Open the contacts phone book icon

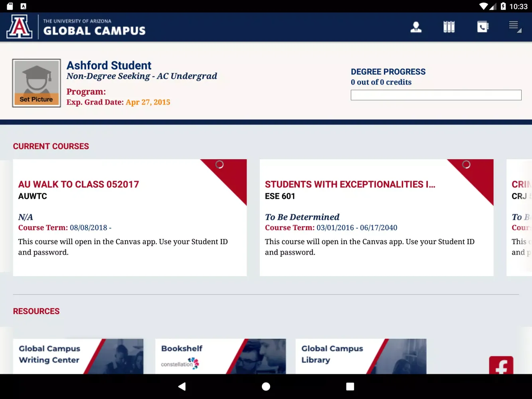coord(483,27)
